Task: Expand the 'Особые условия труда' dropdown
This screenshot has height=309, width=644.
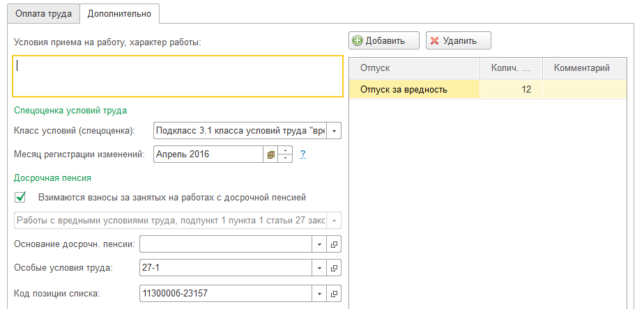Action: pyautogui.click(x=321, y=269)
